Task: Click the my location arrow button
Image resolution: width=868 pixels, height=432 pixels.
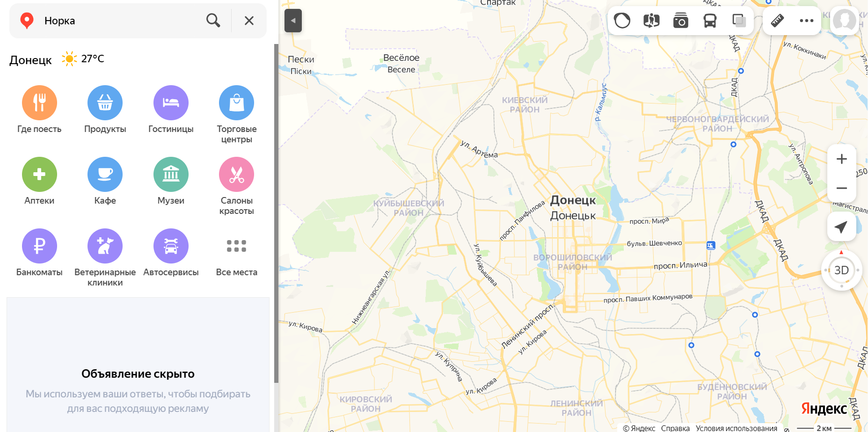Action: [841, 227]
